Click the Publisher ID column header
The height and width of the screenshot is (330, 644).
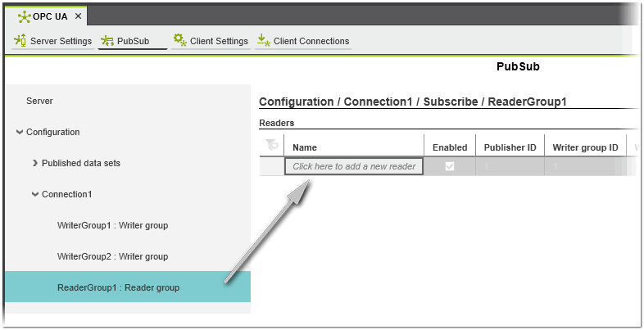coord(510,147)
